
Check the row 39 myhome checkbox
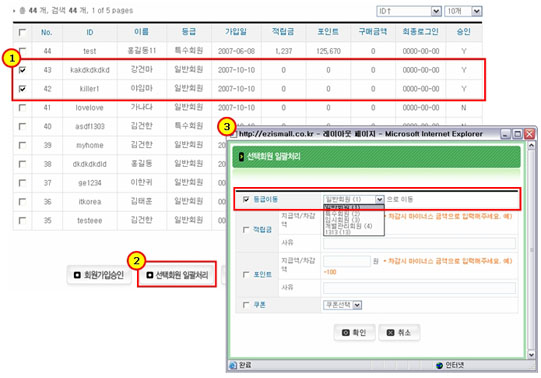[22, 145]
